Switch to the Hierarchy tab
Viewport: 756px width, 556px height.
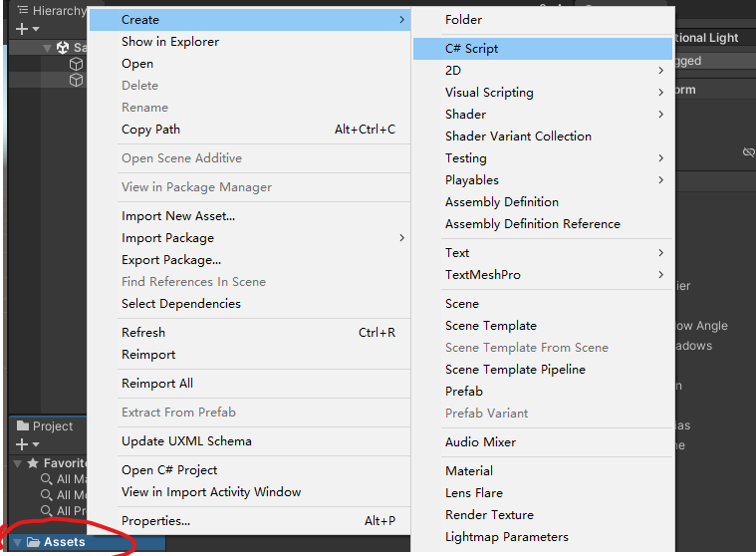coord(52,10)
